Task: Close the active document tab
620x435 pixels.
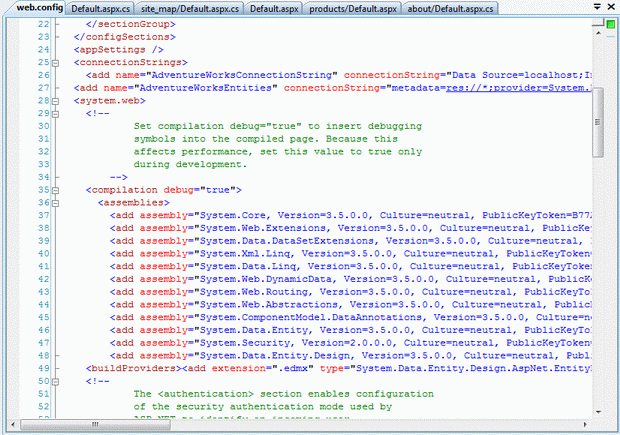Action: click(x=611, y=7)
